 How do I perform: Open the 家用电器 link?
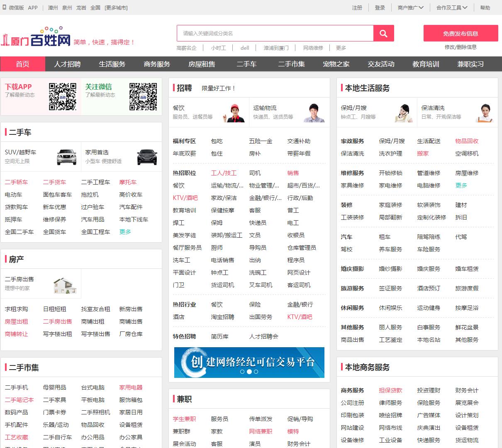[x=131, y=387]
